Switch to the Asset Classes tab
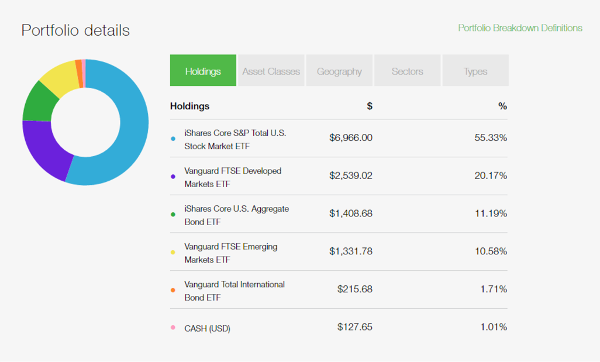The height and width of the screenshot is (362, 600). (x=271, y=70)
